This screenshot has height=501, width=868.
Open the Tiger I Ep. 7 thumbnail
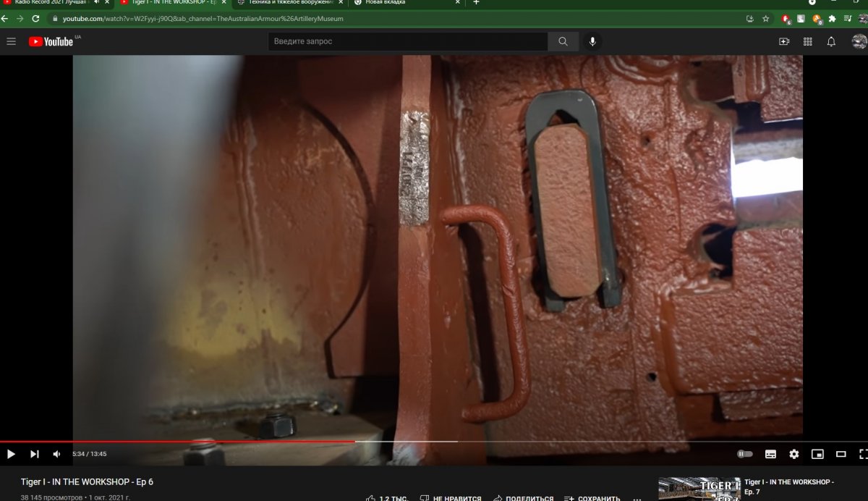699,489
